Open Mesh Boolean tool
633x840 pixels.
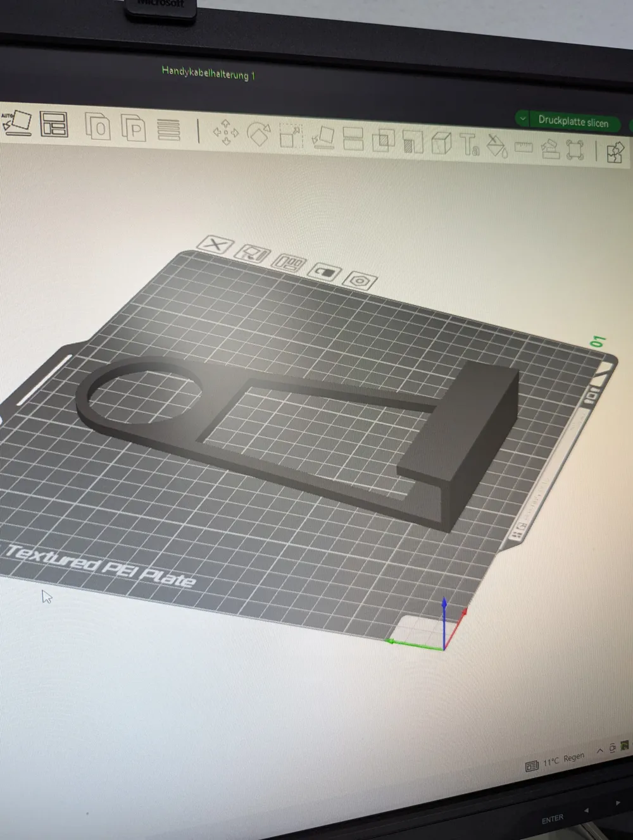[383, 140]
